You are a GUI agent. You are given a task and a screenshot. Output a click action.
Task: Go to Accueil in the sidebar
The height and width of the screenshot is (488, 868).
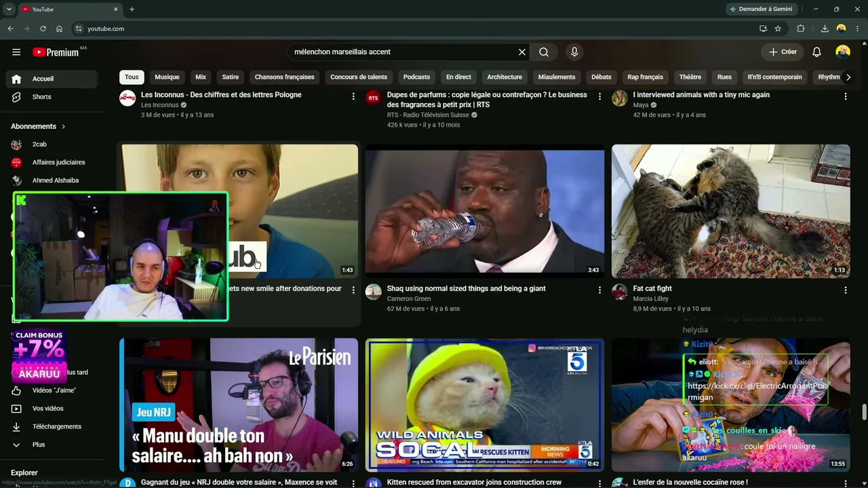pos(52,79)
